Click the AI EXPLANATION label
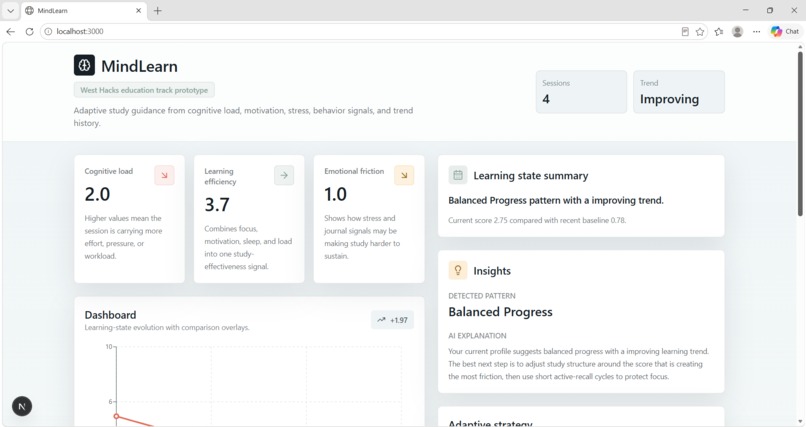Viewport: 806px width, 427px height. coord(477,336)
